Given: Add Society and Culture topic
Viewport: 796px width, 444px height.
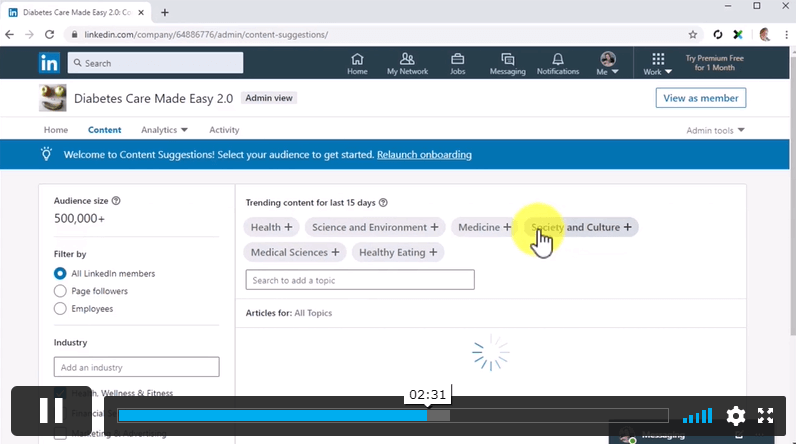Looking at the screenshot, I should click(x=581, y=227).
